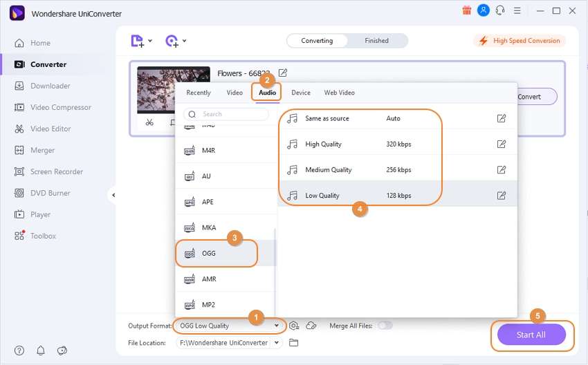This screenshot has width=588, height=365.
Task: Open the Video Editor section
Action: (42, 129)
